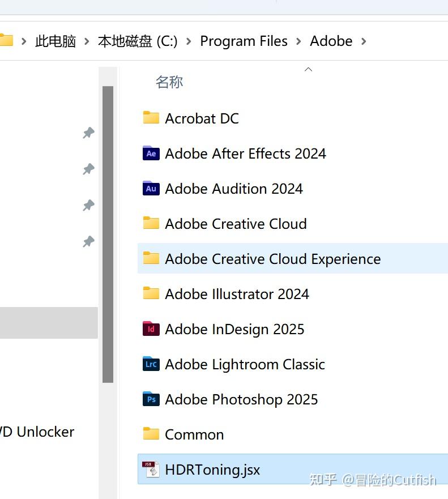This screenshot has height=499, width=448.
Task: Open the Adobe Photoshop 2025 folder icon
Action: coord(151,399)
